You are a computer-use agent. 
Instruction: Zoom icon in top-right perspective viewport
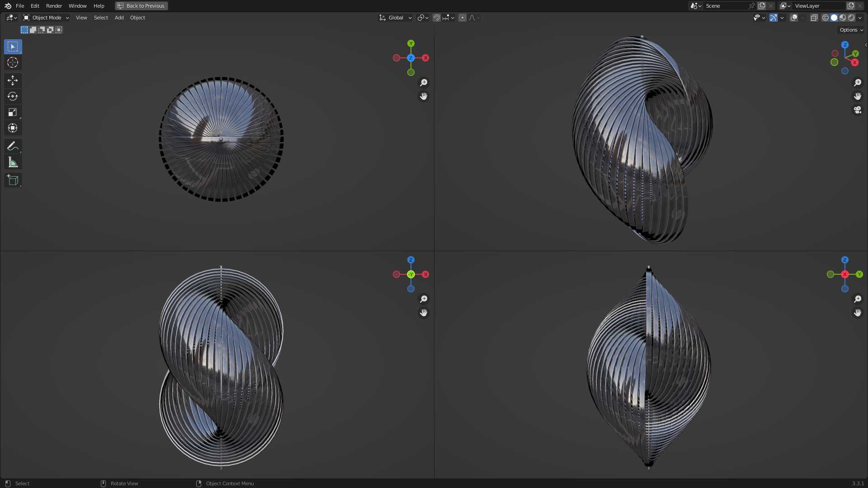coord(858,83)
